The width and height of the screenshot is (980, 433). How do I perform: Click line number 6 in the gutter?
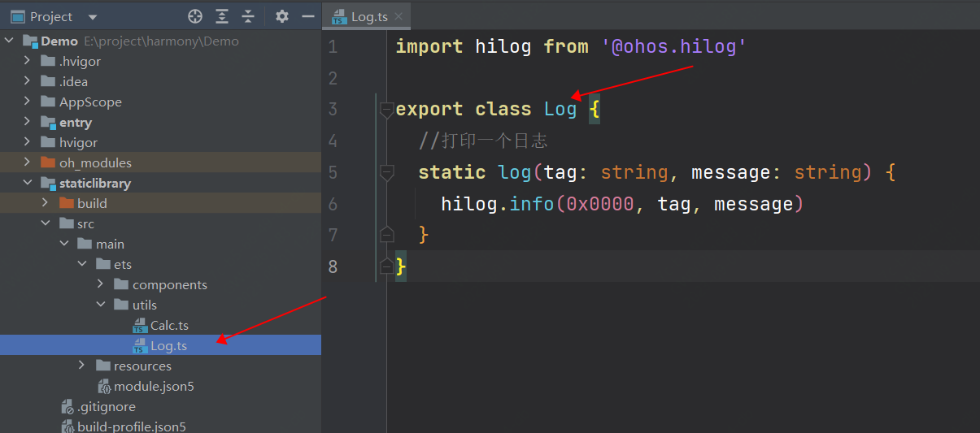pos(333,204)
